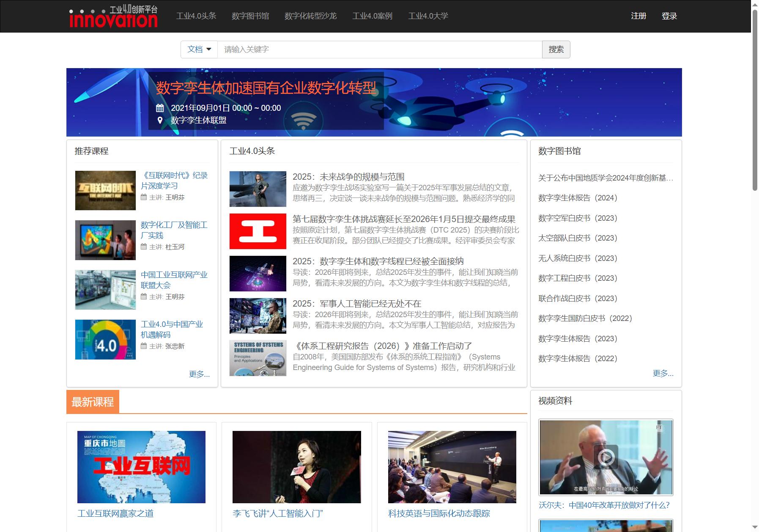
Task: Open video link 沃尔夫：中国40年改革开放做对了什么?
Action: pos(604,505)
